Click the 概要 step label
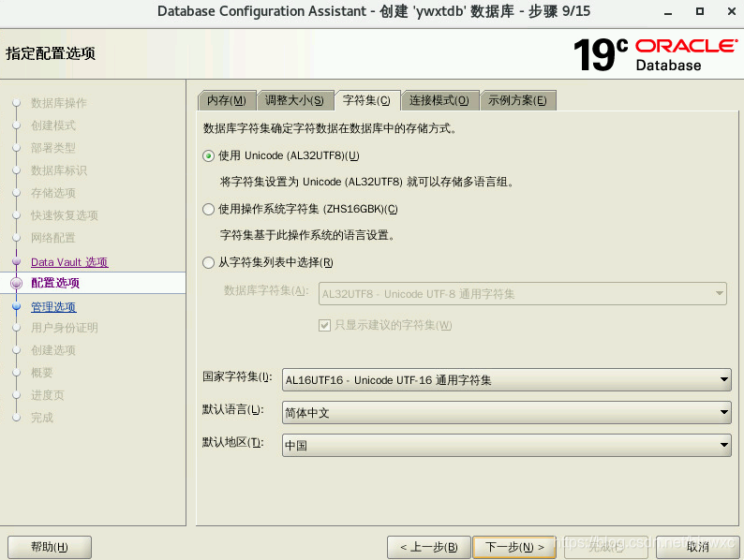 coord(42,373)
